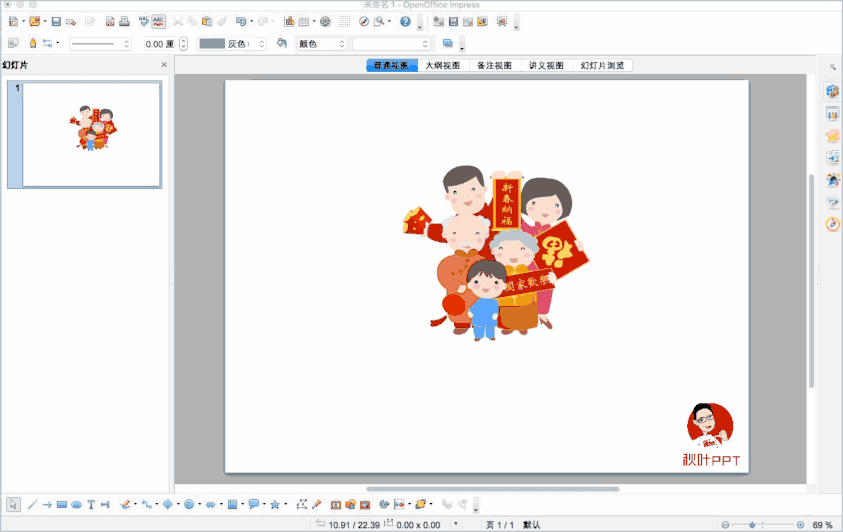Select the Line drawing tool
Image resolution: width=843 pixels, height=532 pixels.
[32, 505]
